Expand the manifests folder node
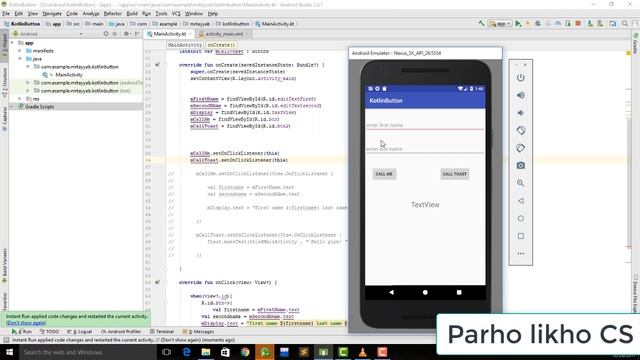 (x=20, y=51)
